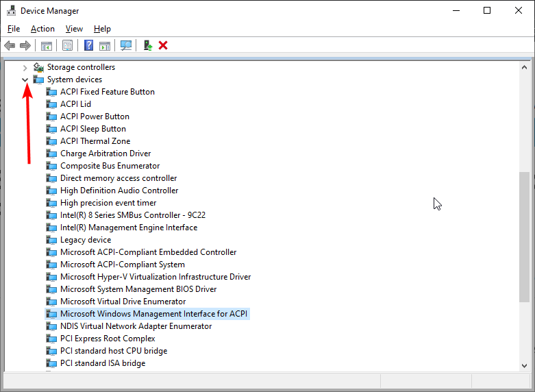Click the Storage controllers category icon
Viewport: 535px width, 392px height.
[38, 67]
